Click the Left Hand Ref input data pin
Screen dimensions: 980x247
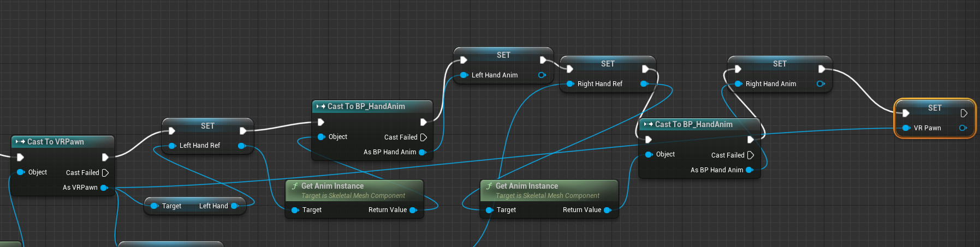point(173,146)
